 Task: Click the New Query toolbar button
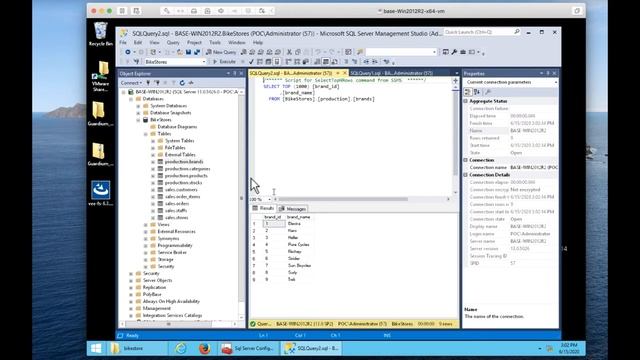pyautogui.click(x=221, y=52)
